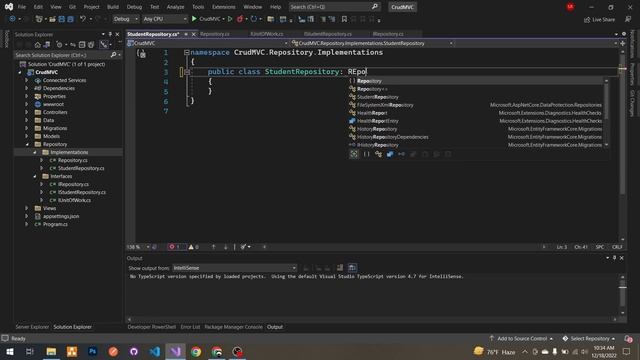This screenshot has width=640, height=360.
Task: Toggle the class filter in IntelliSense popup
Action: click(x=378, y=154)
